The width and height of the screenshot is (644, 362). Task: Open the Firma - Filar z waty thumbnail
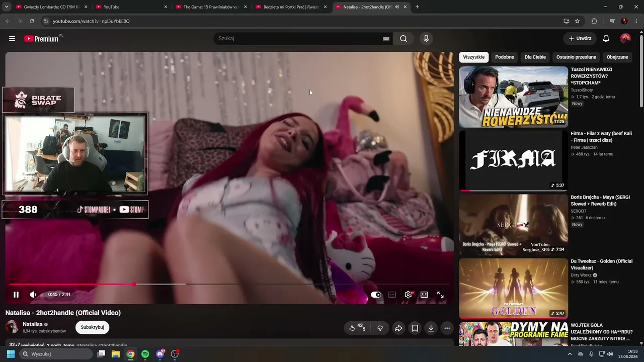click(513, 161)
